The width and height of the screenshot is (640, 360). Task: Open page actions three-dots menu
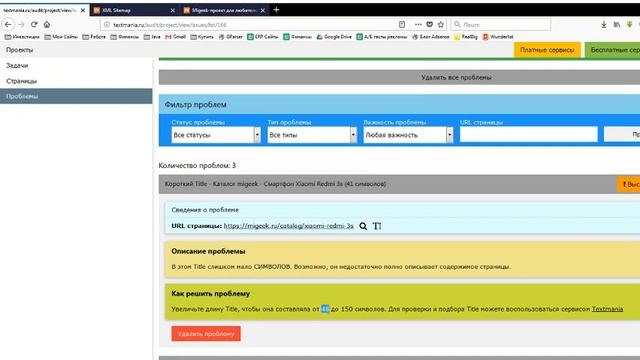[x=418, y=24]
